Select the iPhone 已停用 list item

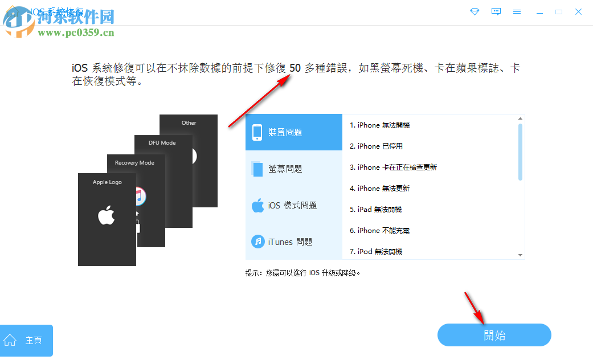pyautogui.click(x=376, y=146)
